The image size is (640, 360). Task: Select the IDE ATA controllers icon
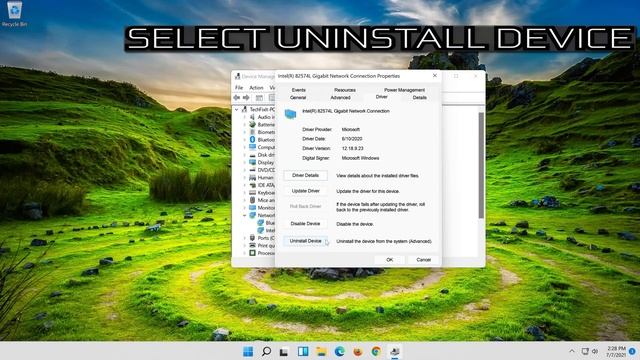(253, 185)
